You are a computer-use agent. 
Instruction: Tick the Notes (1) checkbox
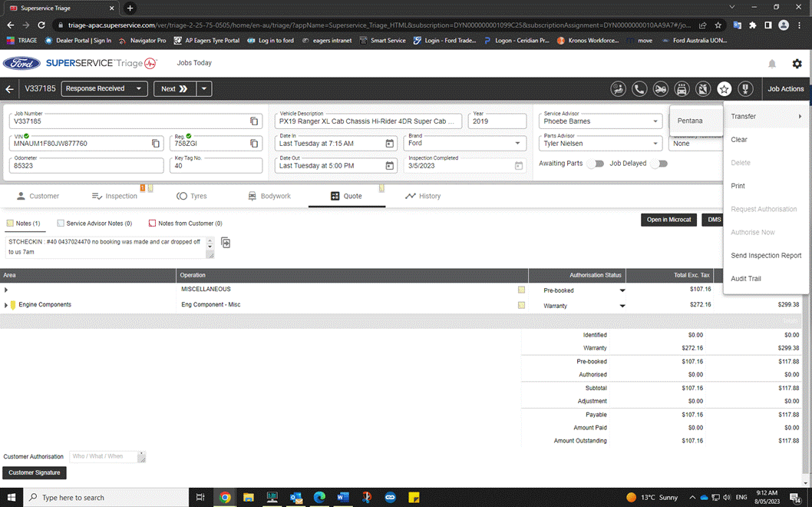(10, 224)
